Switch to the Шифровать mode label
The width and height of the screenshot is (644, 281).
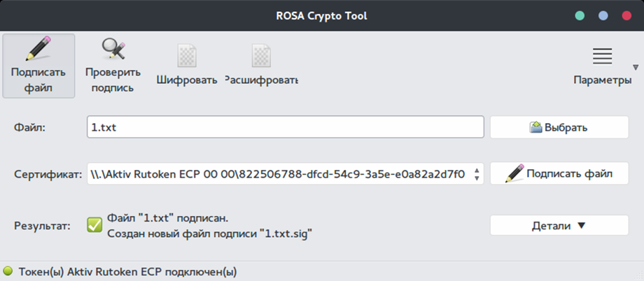pyautogui.click(x=187, y=80)
